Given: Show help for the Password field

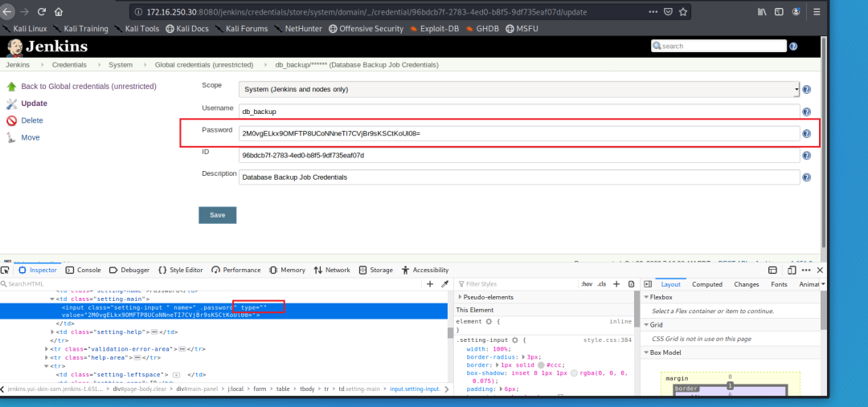Looking at the screenshot, I should pyautogui.click(x=807, y=134).
